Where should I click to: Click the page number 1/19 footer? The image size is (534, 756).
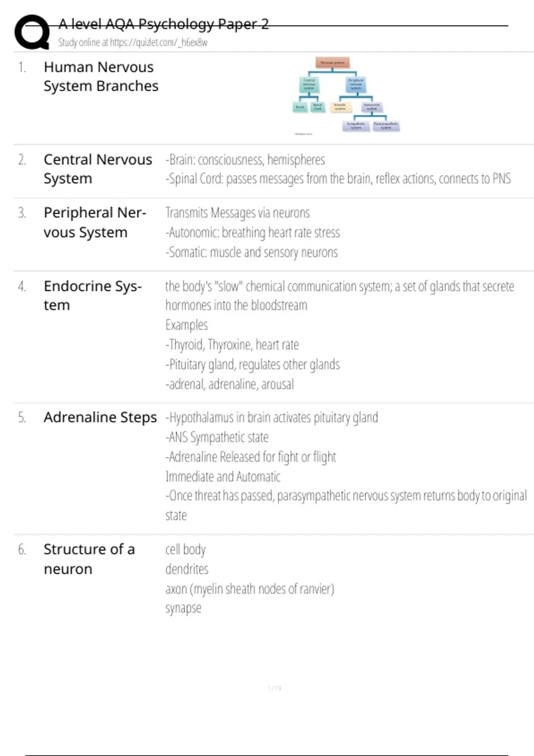(274, 688)
